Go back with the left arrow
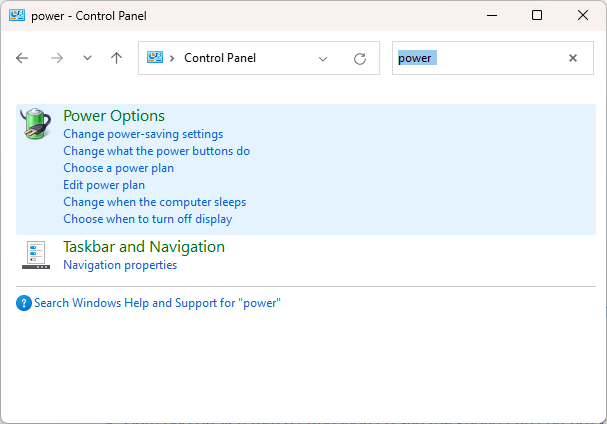607x424 pixels. (23, 58)
